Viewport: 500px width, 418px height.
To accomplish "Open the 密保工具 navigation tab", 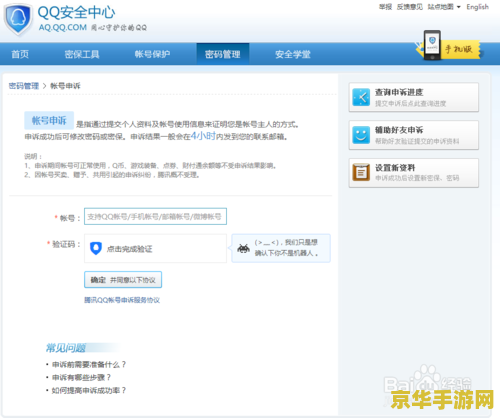I will coord(82,54).
